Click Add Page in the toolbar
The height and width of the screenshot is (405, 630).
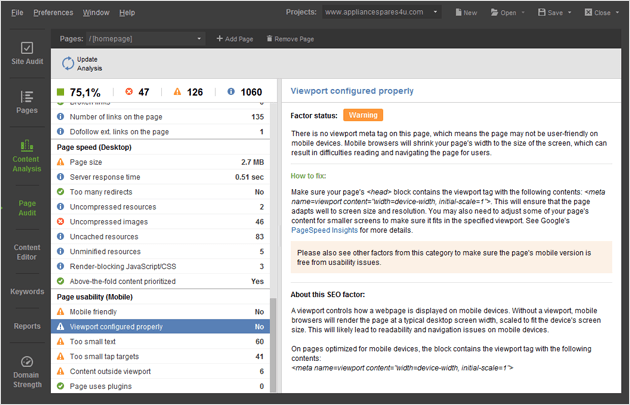235,39
